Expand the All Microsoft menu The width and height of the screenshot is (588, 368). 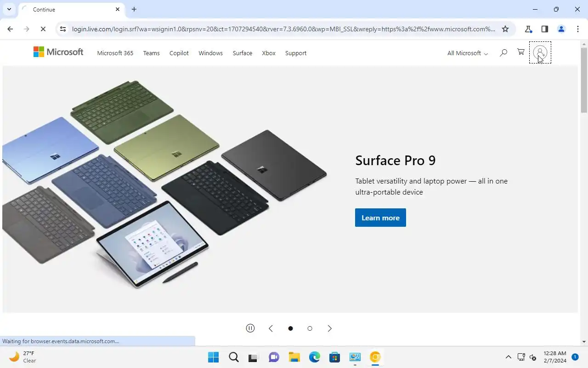click(x=467, y=53)
